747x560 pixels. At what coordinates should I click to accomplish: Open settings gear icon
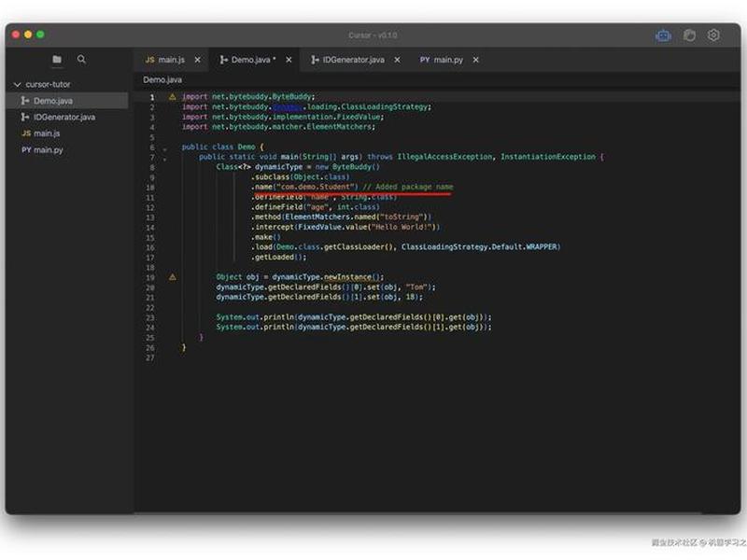(x=713, y=35)
